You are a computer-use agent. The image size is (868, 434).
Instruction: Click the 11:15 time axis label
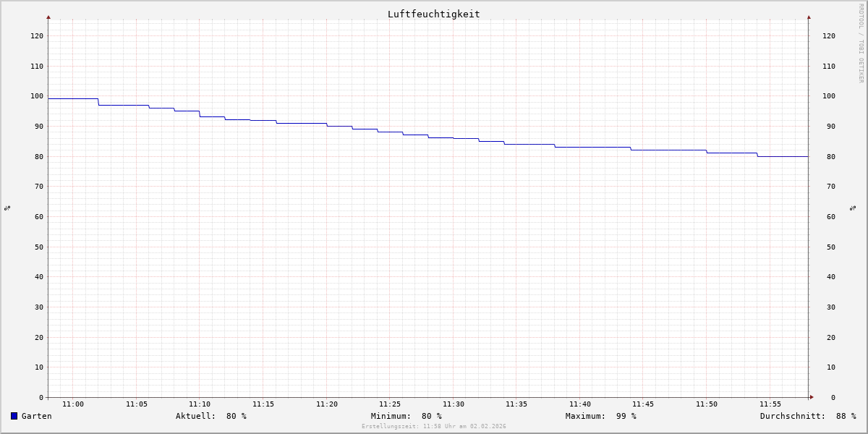point(263,404)
